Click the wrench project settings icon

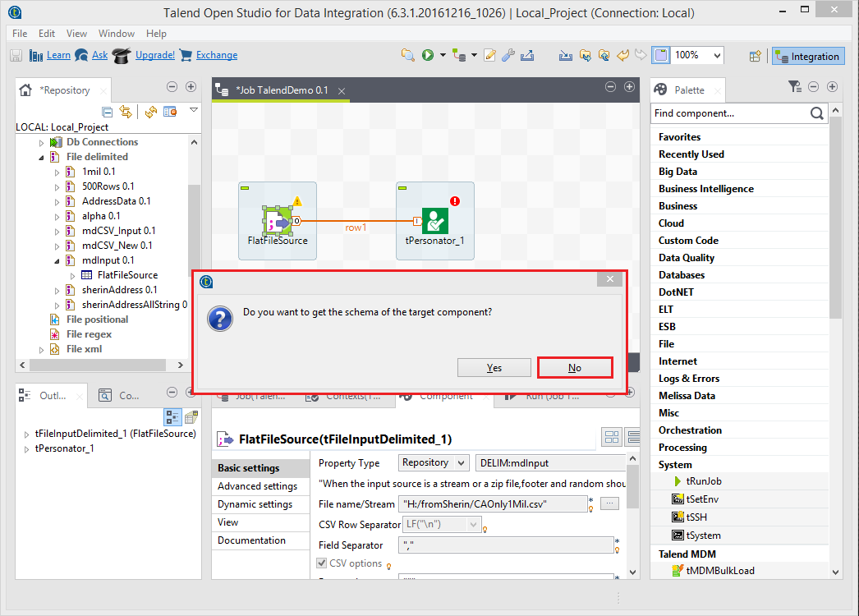(x=508, y=55)
